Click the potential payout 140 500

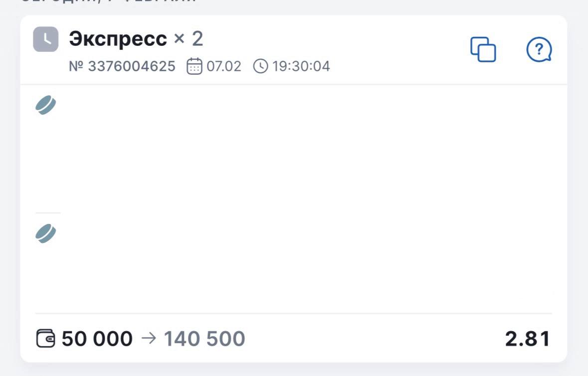204,339
